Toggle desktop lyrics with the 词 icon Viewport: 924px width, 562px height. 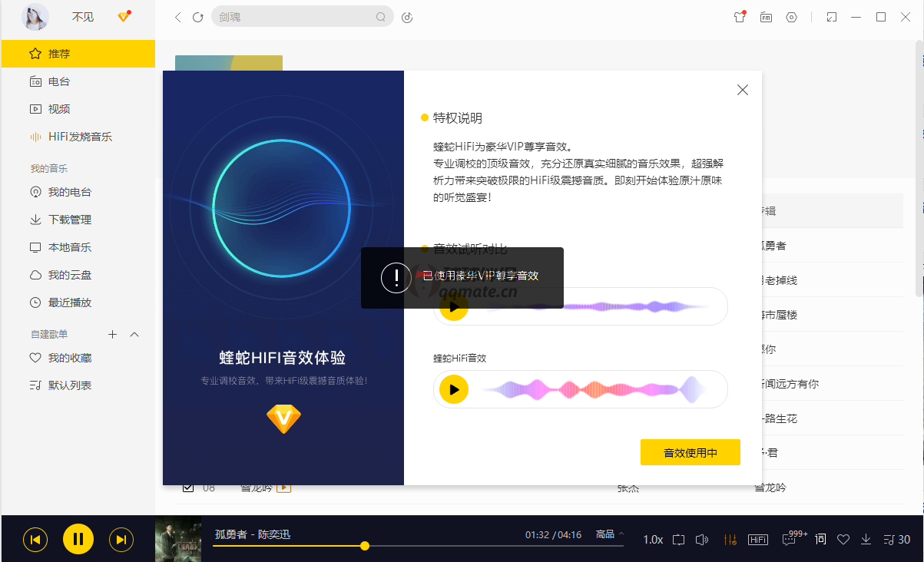click(820, 540)
